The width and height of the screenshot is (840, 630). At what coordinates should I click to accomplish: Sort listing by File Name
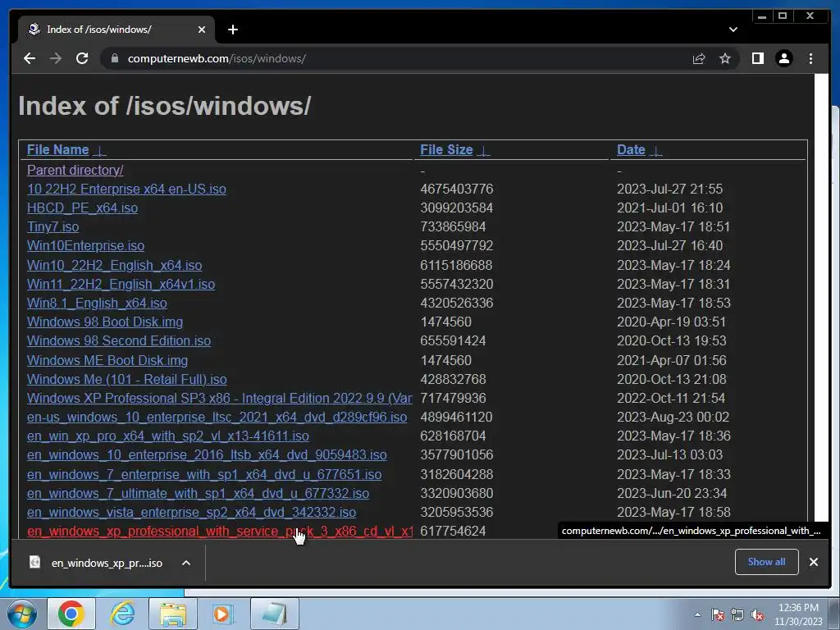(58, 149)
